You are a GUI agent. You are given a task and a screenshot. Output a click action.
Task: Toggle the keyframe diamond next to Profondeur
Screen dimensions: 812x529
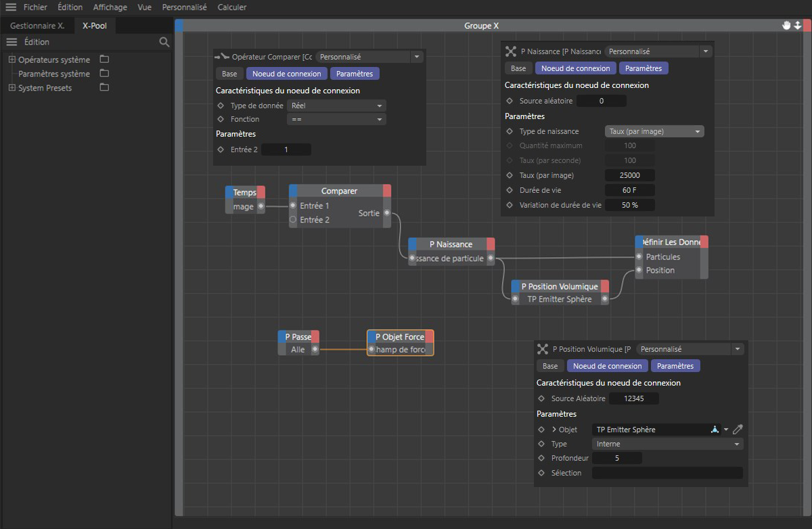click(541, 458)
